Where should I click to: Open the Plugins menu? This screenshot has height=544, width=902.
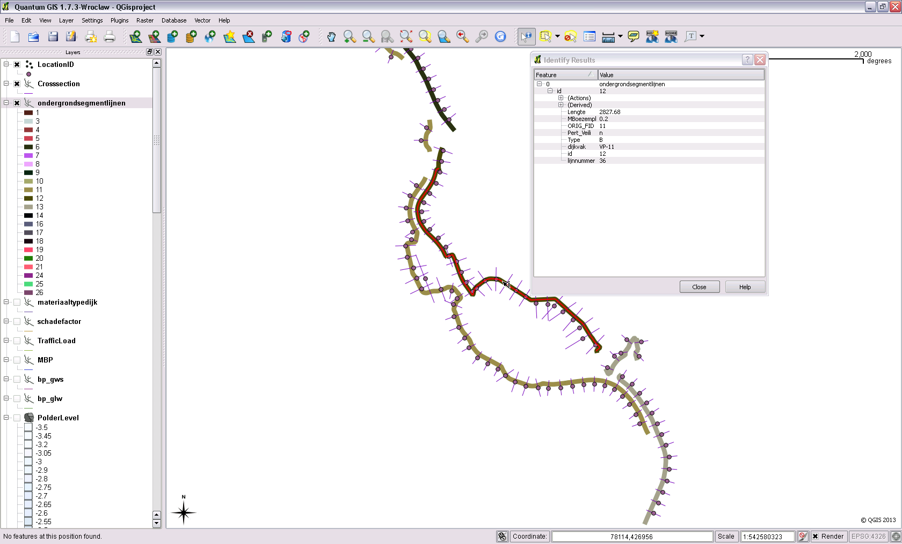click(x=119, y=20)
